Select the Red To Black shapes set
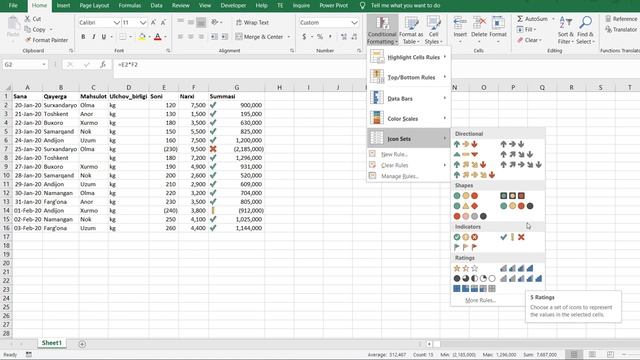 click(x=470, y=216)
